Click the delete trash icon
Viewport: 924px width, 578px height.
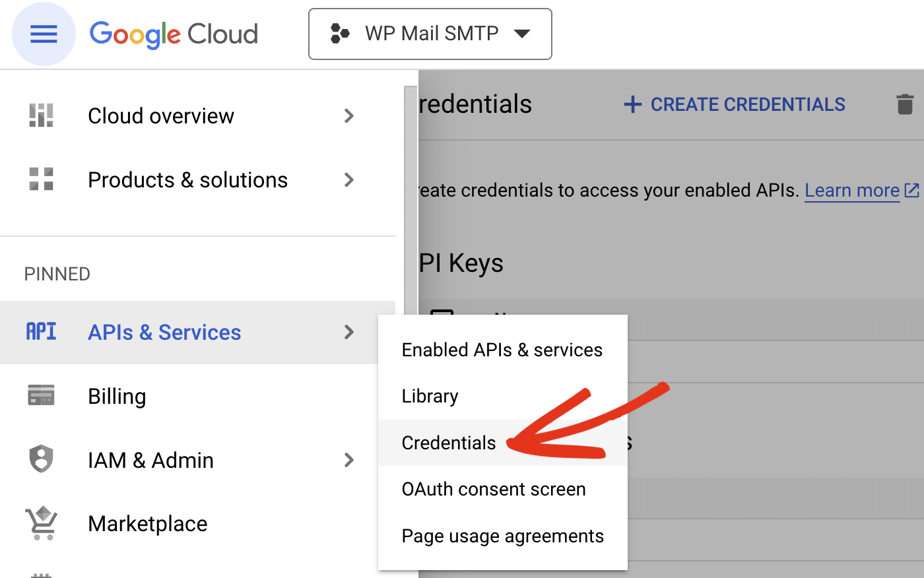pyautogui.click(x=906, y=104)
